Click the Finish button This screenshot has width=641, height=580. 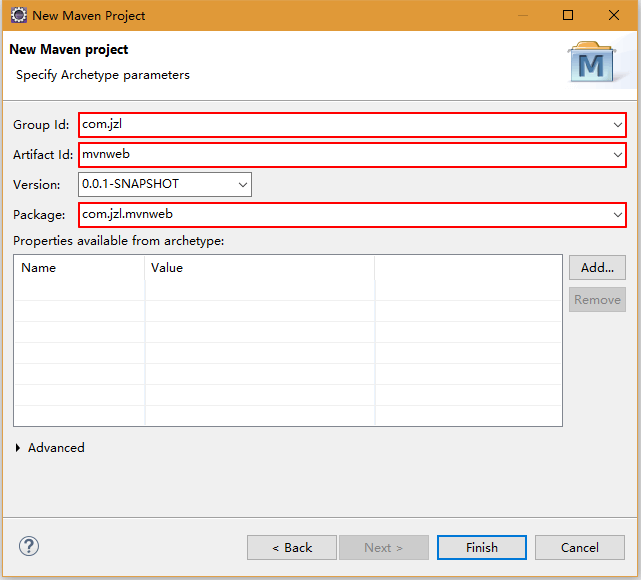coord(482,547)
